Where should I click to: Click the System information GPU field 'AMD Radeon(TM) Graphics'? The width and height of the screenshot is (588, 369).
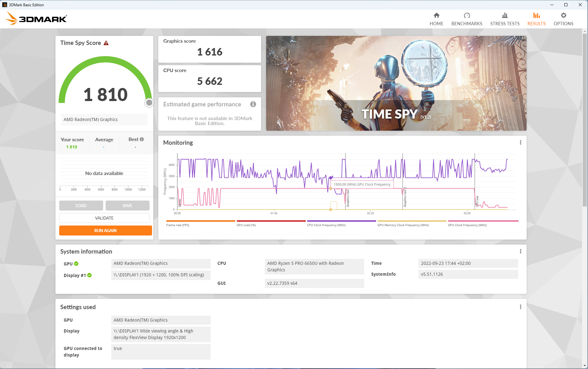pos(161,263)
